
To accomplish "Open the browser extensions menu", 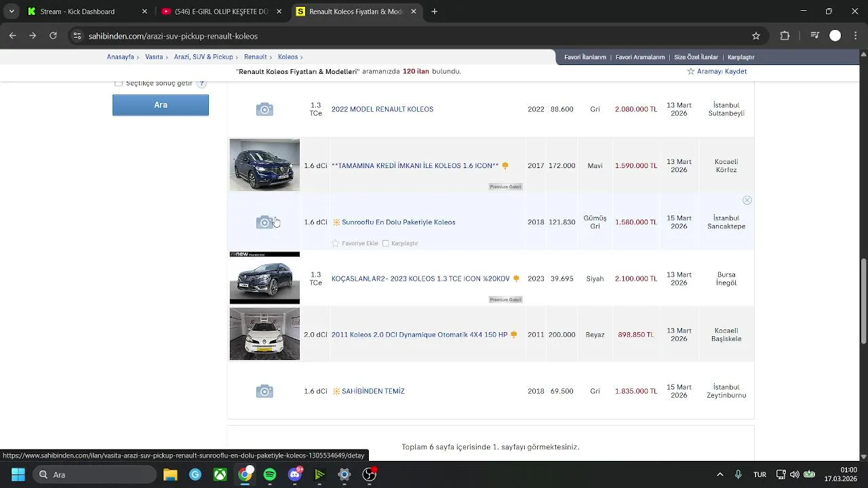I will coord(785,36).
